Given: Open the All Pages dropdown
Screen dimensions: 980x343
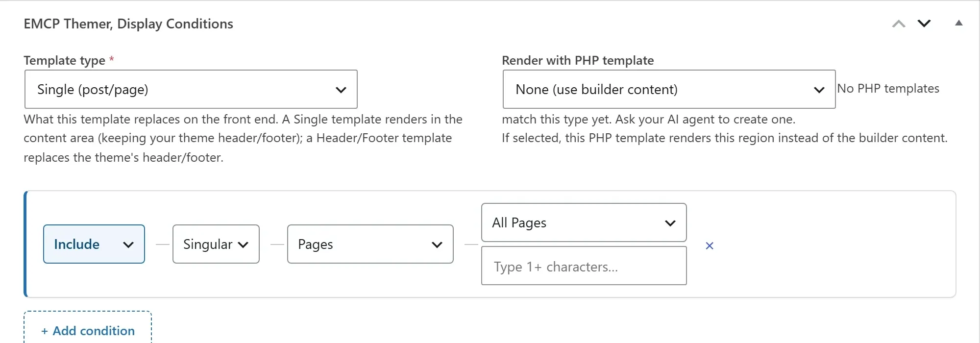Looking at the screenshot, I should pos(584,222).
